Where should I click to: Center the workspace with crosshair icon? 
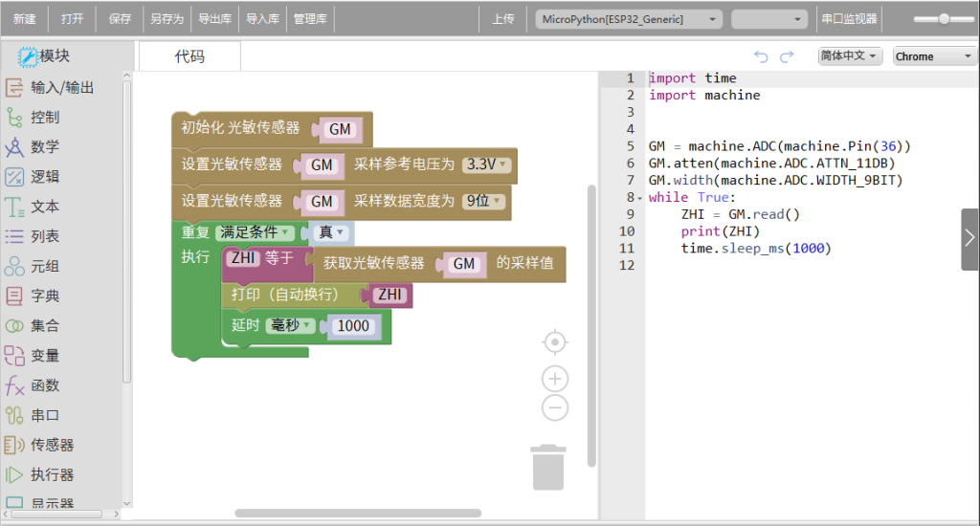(555, 342)
